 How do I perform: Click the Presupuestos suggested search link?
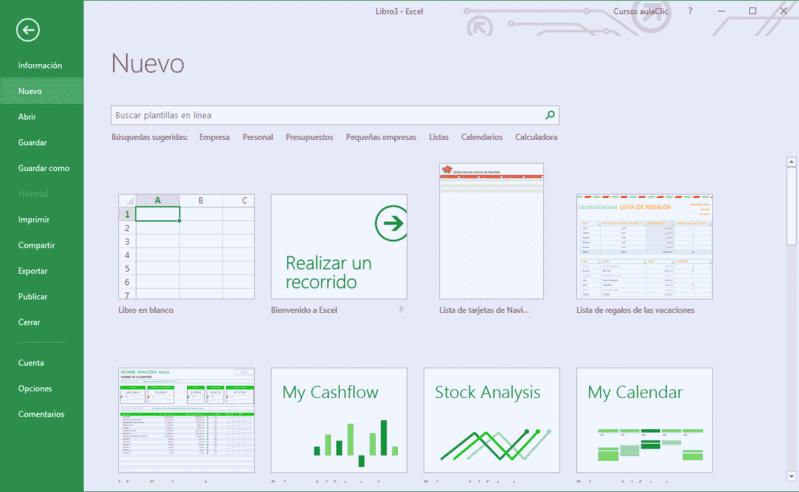coord(309,137)
